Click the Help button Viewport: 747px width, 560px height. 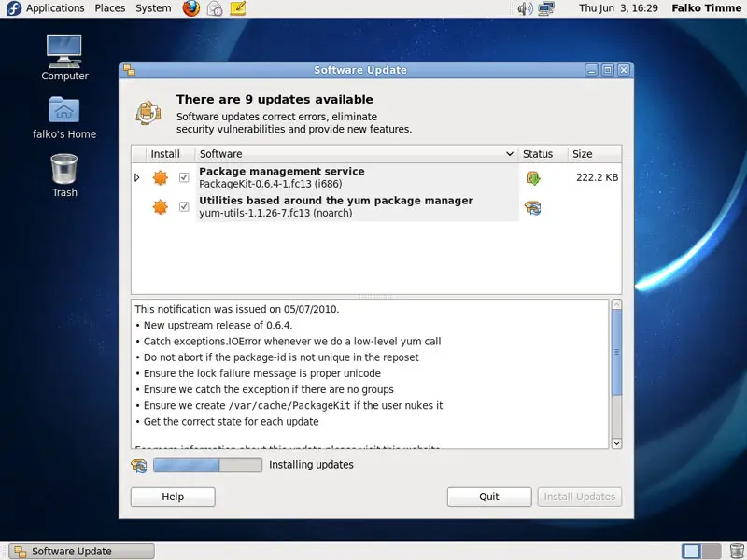(x=173, y=497)
